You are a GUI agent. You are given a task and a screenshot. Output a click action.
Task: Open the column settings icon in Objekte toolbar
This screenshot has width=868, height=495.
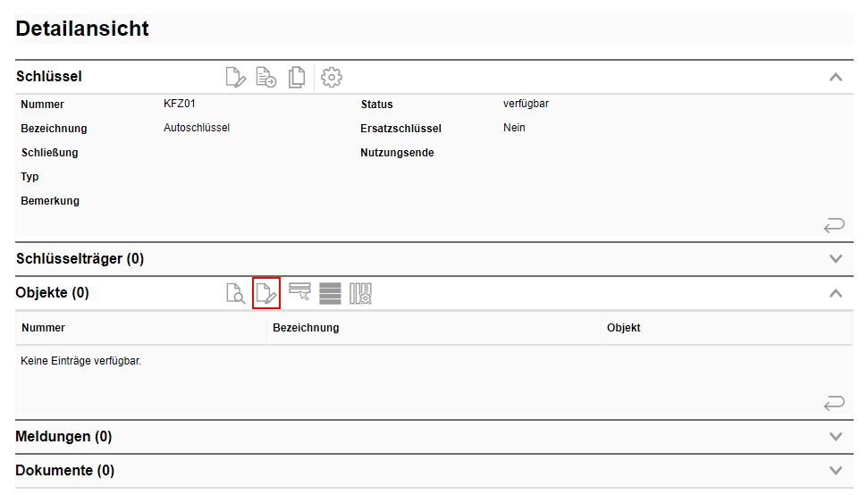coord(360,293)
